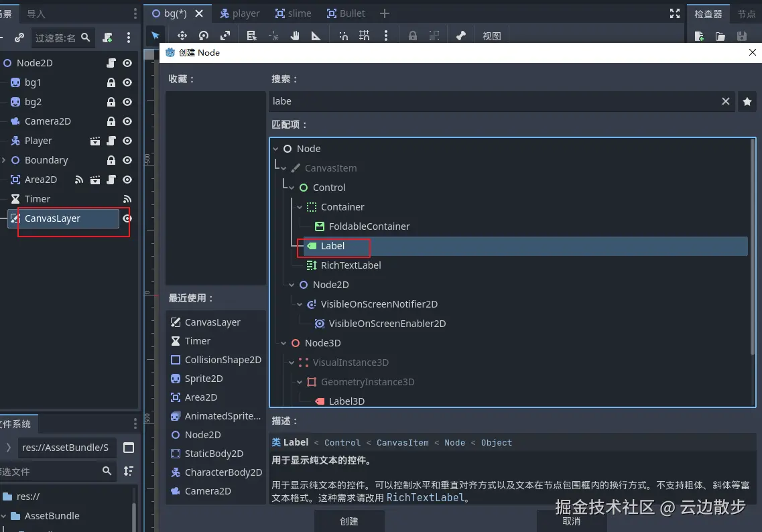Collapse the CanvasItem branch
Image resolution: width=762 pixels, height=532 pixels.
pos(283,168)
